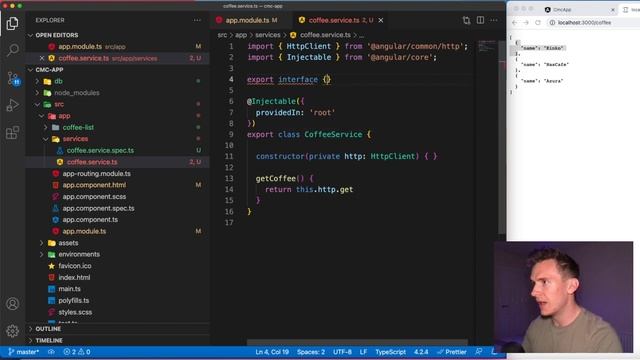This screenshot has height=360, width=640.
Task: Open the Source Control view
Action: 12,78
